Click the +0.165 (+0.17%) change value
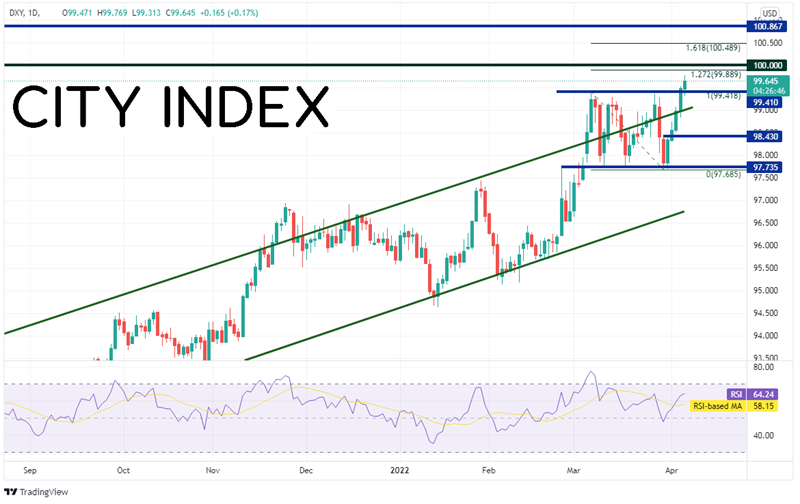This screenshot has width=800, height=504. (x=229, y=13)
